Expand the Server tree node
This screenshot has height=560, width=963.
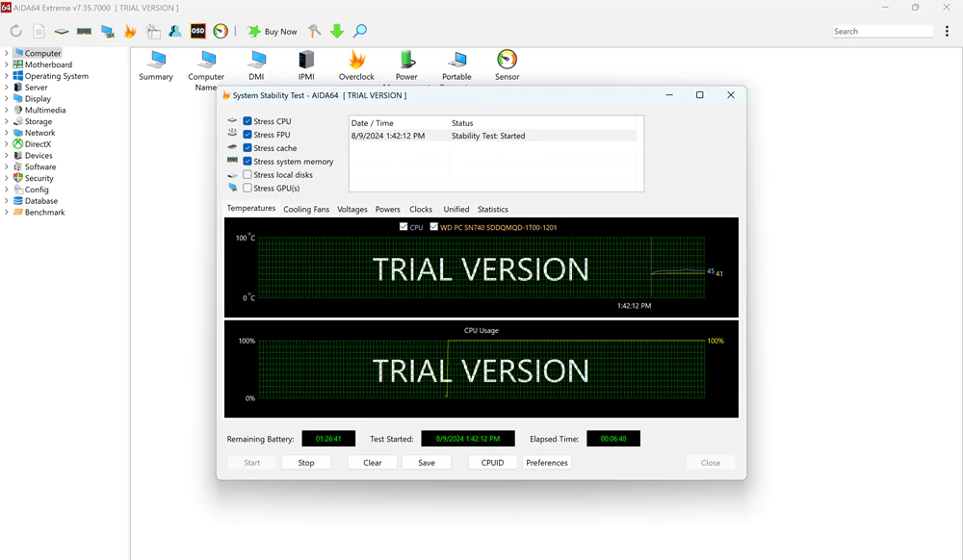tap(6, 88)
